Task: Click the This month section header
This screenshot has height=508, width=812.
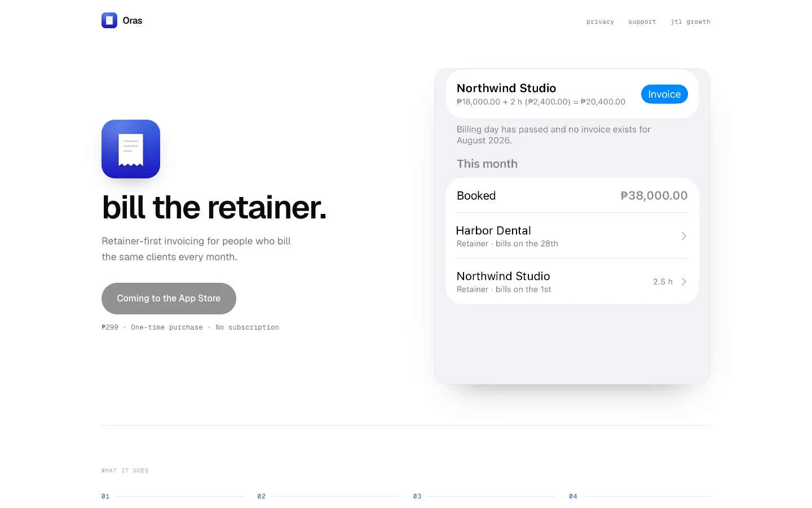Action: pyautogui.click(x=487, y=164)
